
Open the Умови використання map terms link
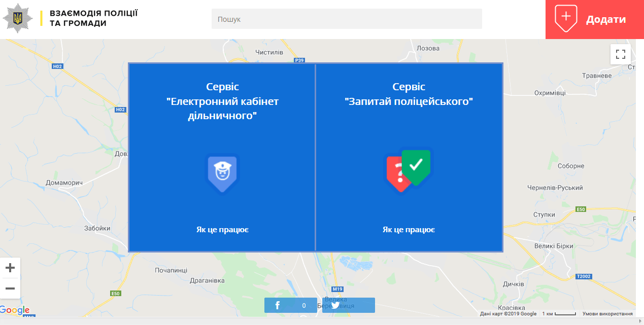pos(607,314)
